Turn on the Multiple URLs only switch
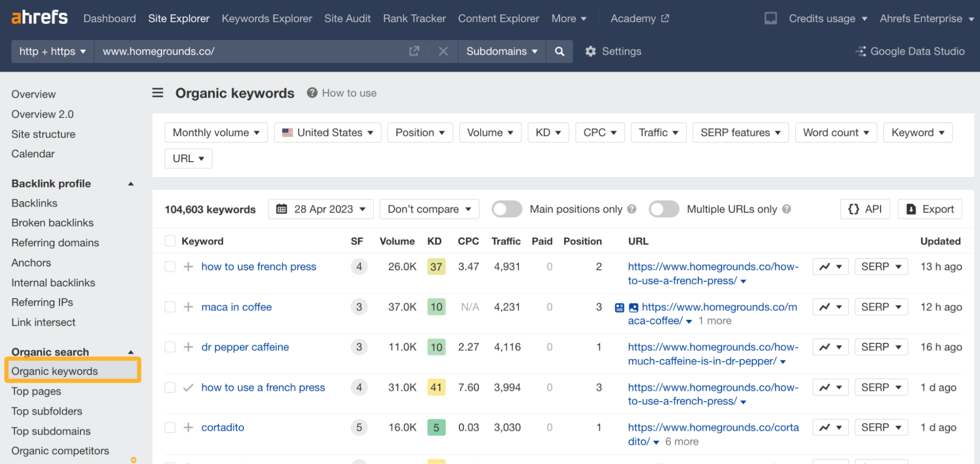 (x=663, y=209)
